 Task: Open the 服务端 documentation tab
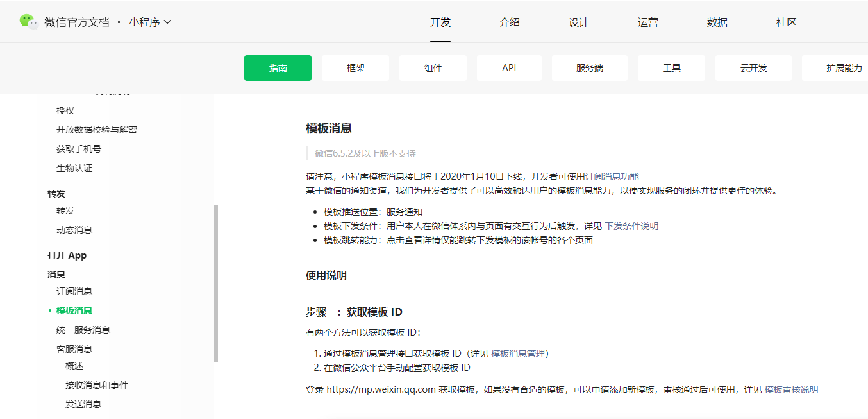(x=589, y=67)
